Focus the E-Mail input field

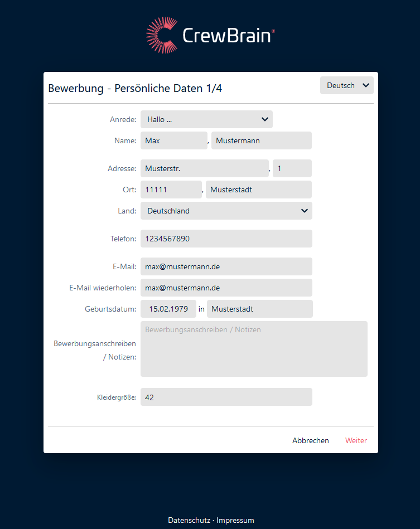(x=226, y=266)
